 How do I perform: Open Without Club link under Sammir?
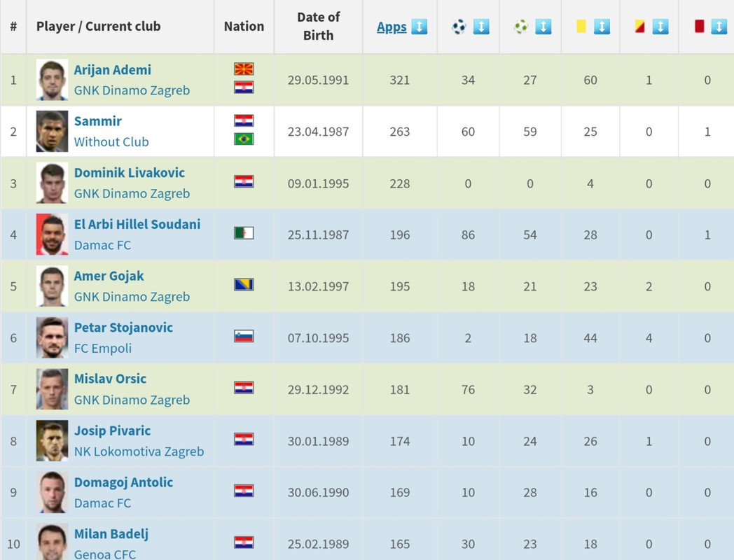coord(111,142)
